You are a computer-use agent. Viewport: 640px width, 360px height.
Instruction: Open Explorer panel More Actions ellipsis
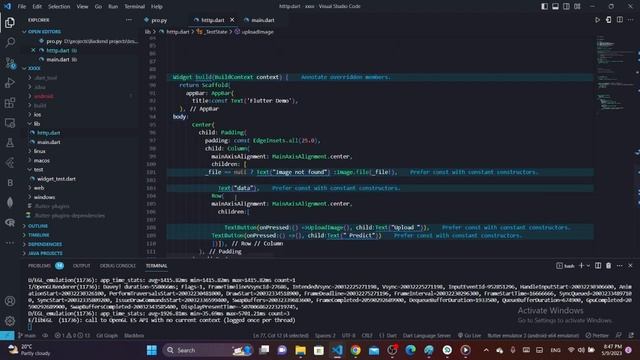click(129, 20)
